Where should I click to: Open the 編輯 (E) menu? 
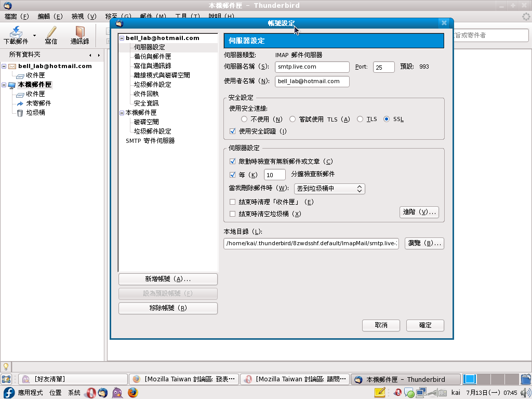pyautogui.click(x=50, y=16)
